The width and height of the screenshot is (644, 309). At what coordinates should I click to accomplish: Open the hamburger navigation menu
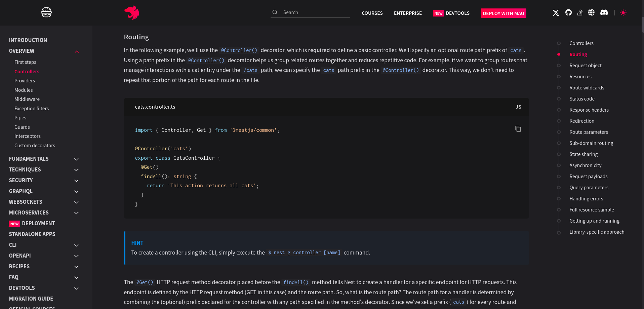tap(46, 12)
